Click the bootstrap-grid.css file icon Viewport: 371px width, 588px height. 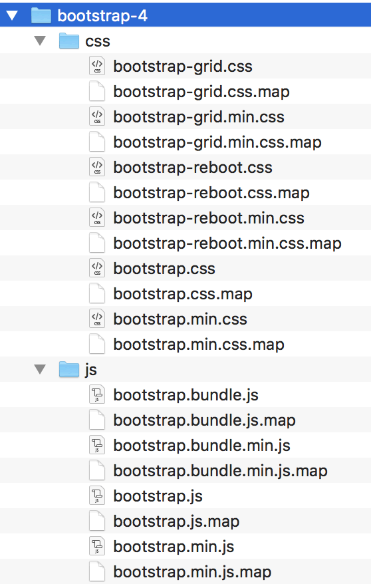(97, 66)
